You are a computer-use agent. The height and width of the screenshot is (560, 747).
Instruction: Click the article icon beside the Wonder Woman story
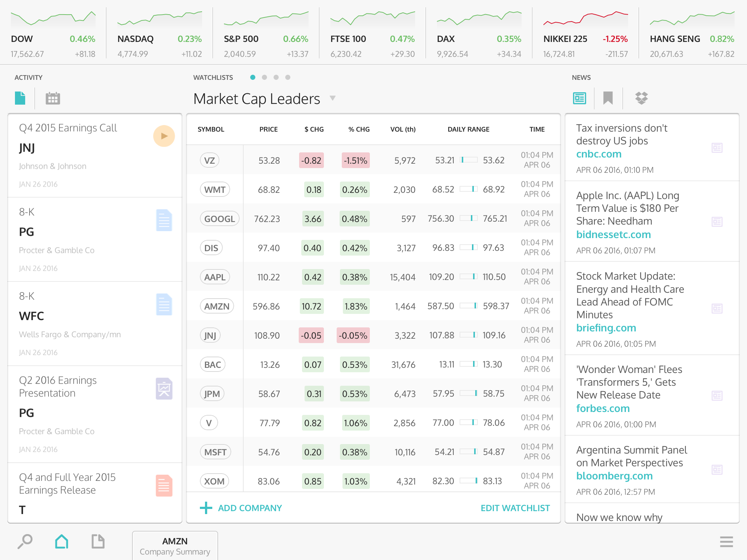point(717,396)
